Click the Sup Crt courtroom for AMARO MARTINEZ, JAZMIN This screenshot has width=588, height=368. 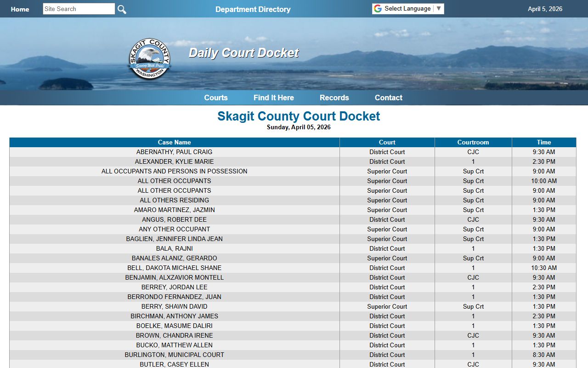[473, 210]
